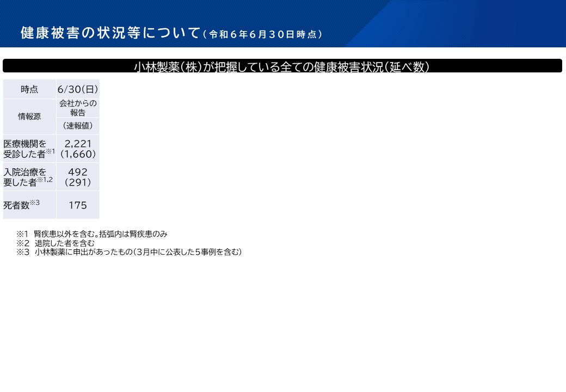Select the parenthesized value (291)
The image size is (566, 392).
coord(78,182)
